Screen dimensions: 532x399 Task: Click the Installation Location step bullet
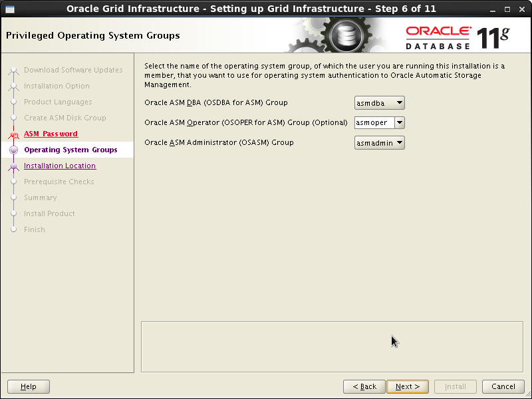[13, 166]
